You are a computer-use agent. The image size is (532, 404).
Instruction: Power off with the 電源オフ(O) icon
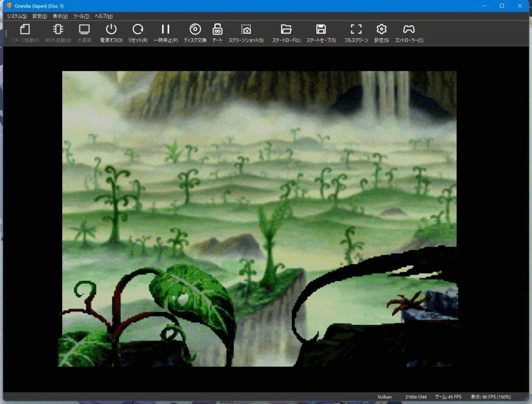click(111, 33)
